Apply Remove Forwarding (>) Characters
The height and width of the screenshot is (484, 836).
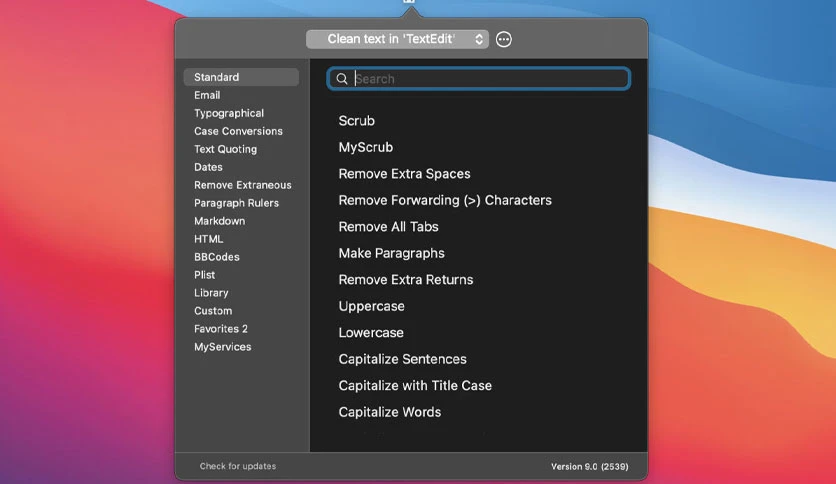click(x=445, y=200)
